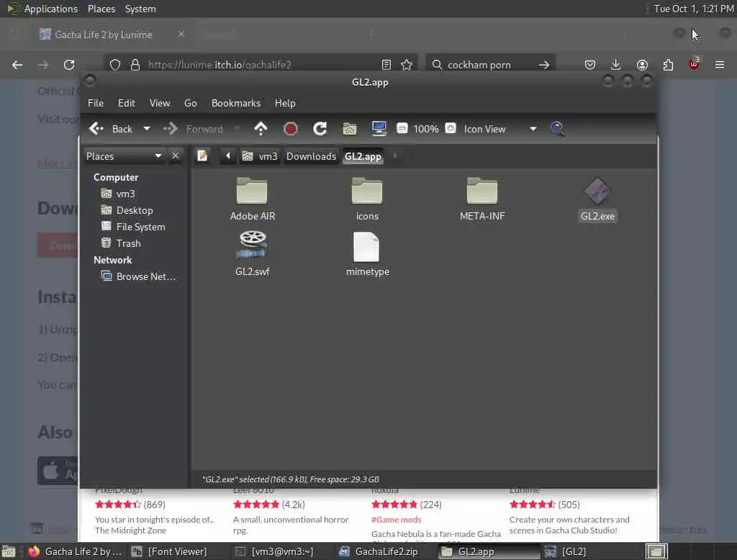Open the Places sidebar type dropdown

tap(124, 156)
